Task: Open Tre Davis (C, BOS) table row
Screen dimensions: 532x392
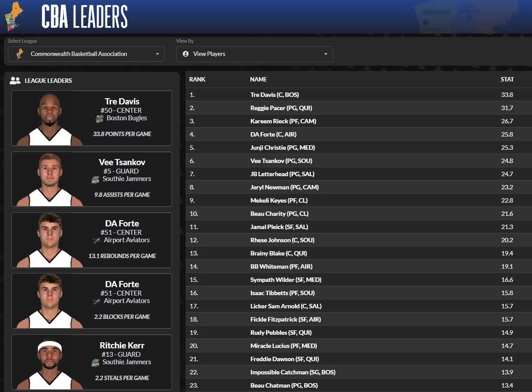Action: pyautogui.click(x=359, y=95)
